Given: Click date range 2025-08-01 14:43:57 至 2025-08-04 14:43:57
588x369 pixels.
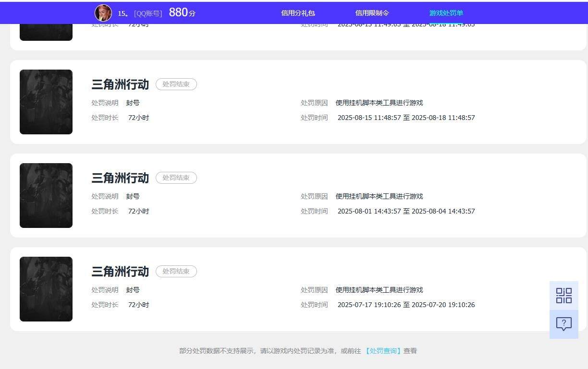Looking at the screenshot, I should (406, 211).
